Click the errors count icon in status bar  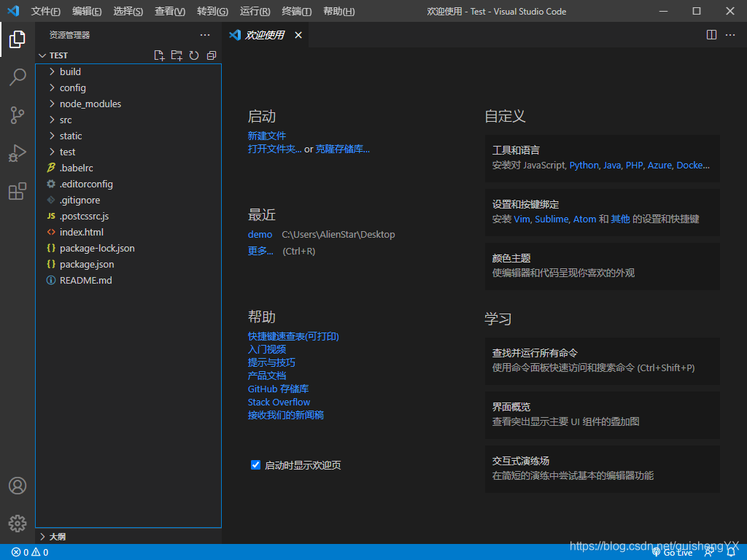coord(20,553)
